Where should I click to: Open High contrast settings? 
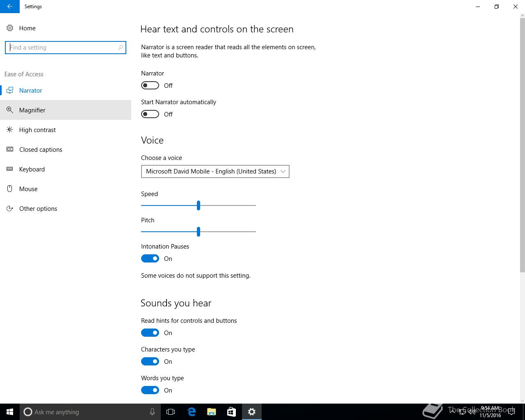[x=66, y=130]
